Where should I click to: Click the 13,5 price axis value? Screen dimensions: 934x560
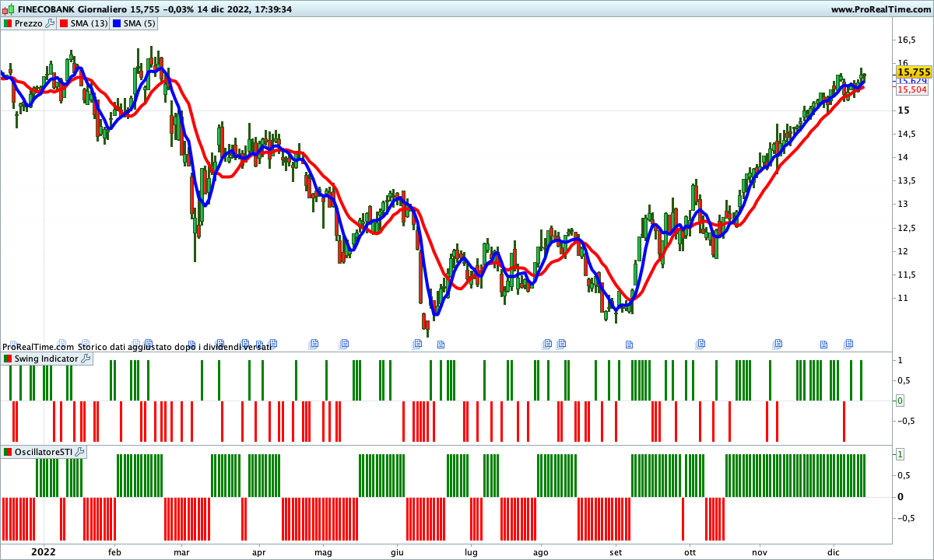pos(908,181)
